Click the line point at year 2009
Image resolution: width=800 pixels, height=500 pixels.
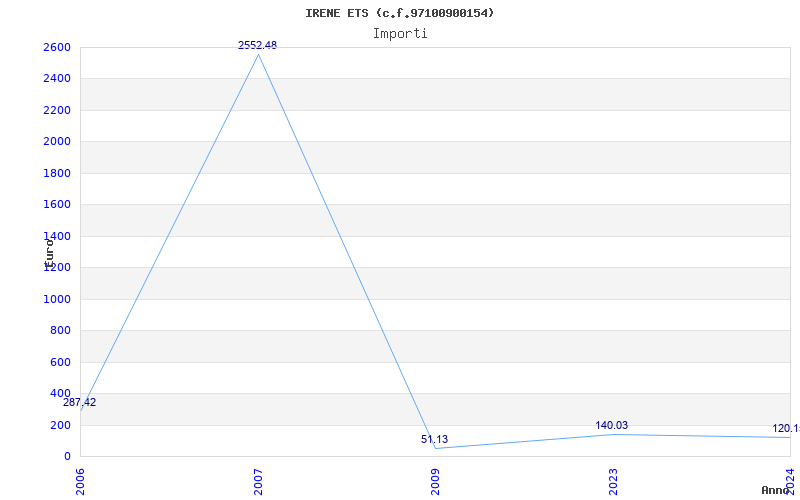pyautogui.click(x=435, y=448)
